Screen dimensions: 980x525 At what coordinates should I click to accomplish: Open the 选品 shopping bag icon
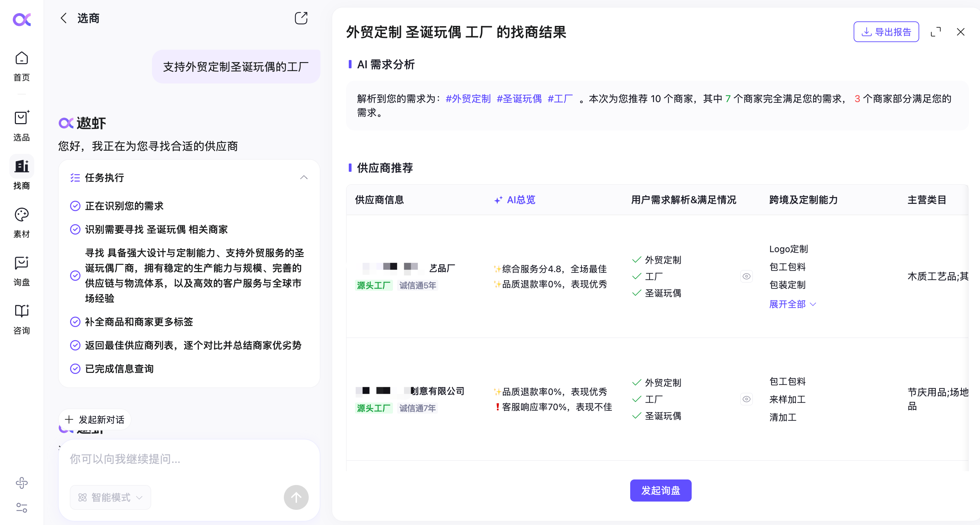click(22, 118)
